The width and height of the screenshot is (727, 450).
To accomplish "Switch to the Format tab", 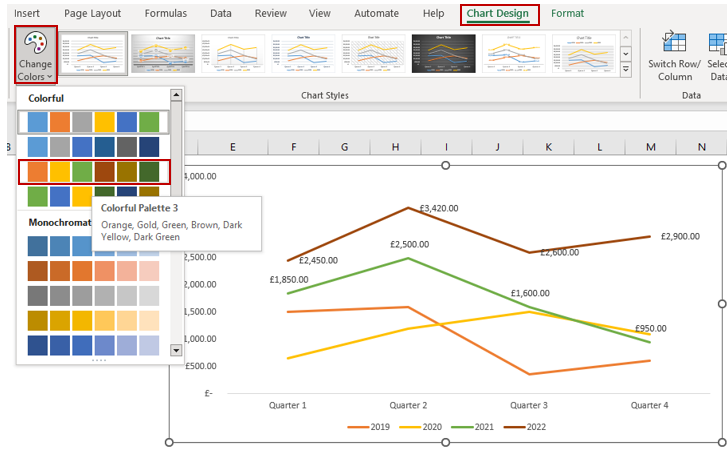I will coord(567,13).
